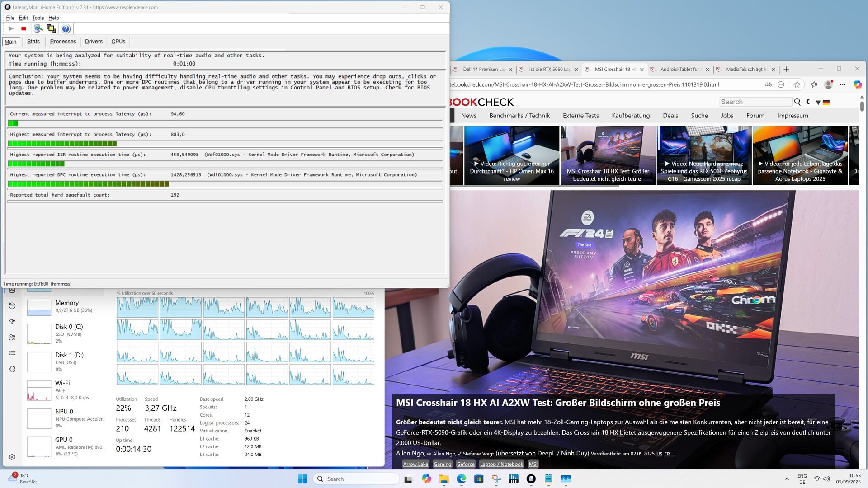Add page to favorites with star icon
868x488 pixels.
(x=797, y=84)
